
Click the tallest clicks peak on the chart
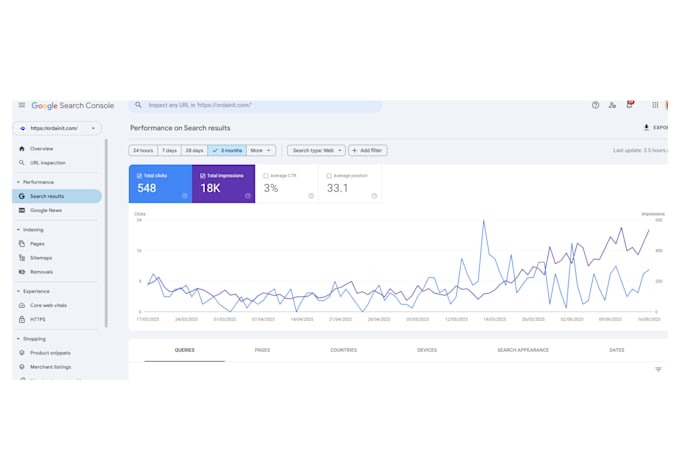point(484,221)
